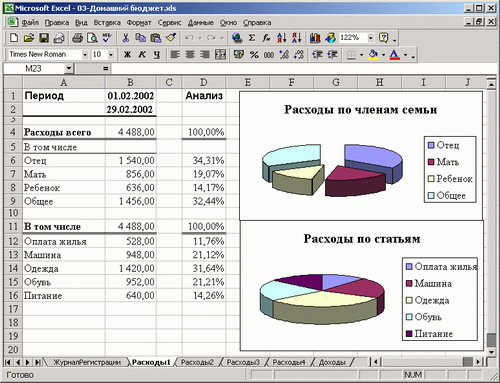Click the yellow Fill Color bucket
Image resolution: width=500 pixels, height=383 pixels.
(x=373, y=54)
